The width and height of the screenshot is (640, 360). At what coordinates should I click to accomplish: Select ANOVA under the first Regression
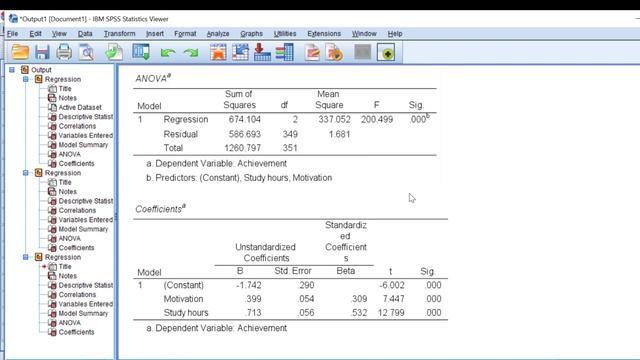click(69, 154)
